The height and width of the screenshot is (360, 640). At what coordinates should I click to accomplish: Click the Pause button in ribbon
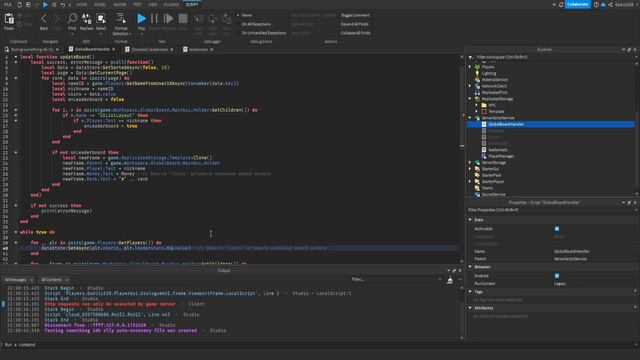pos(154,19)
